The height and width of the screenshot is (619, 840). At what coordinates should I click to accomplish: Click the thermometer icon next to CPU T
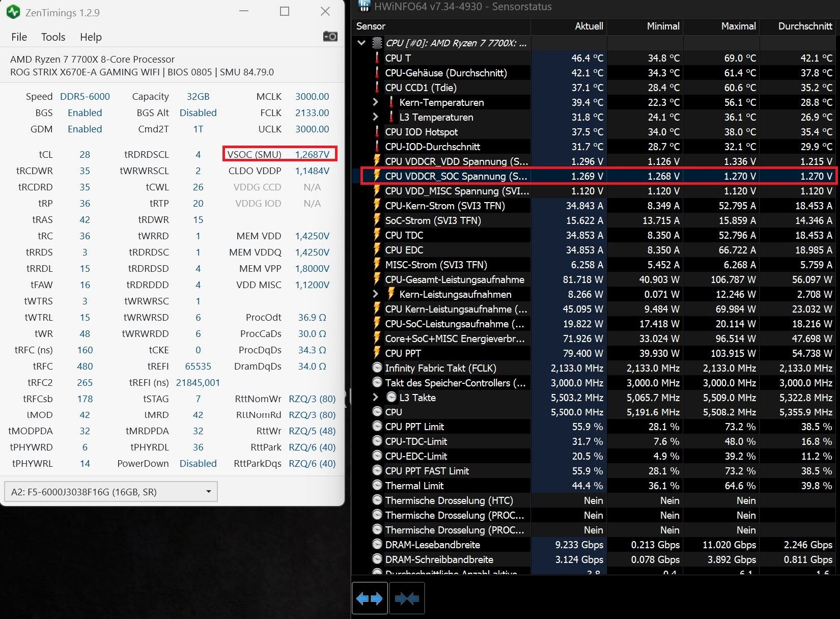pos(377,58)
